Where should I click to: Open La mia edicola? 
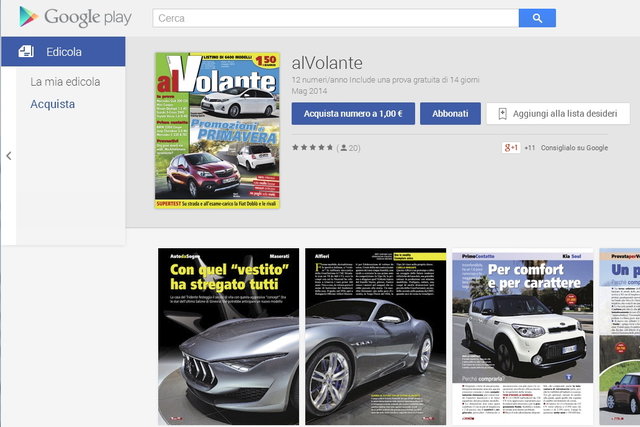65,82
